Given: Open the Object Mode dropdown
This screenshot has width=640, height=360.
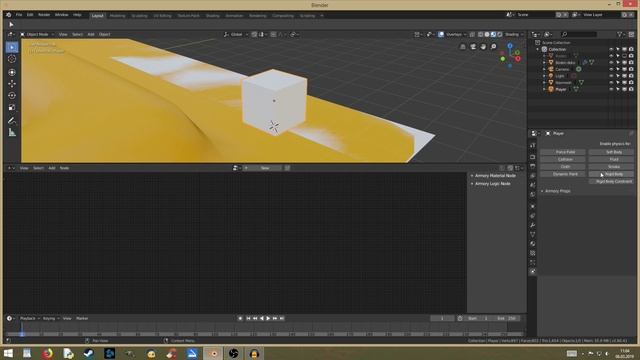Looking at the screenshot, I should click(x=37, y=35).
